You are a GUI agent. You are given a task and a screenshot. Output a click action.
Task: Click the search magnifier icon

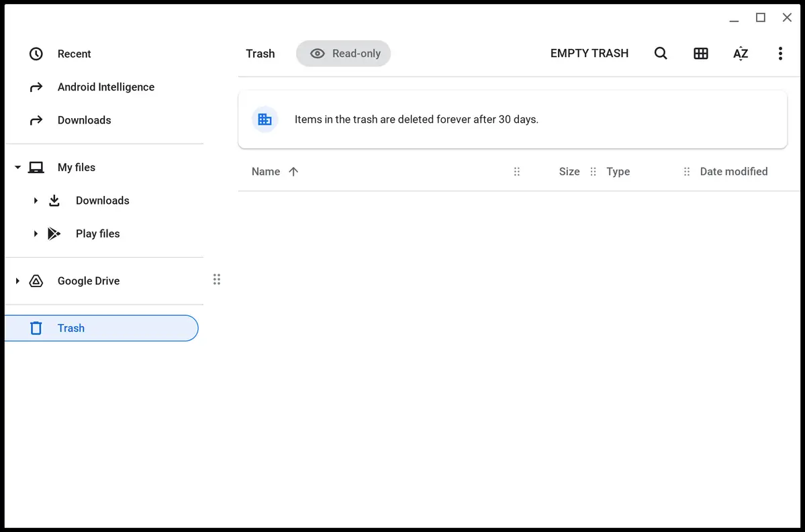pyautogui.click(x=661, y=54)
